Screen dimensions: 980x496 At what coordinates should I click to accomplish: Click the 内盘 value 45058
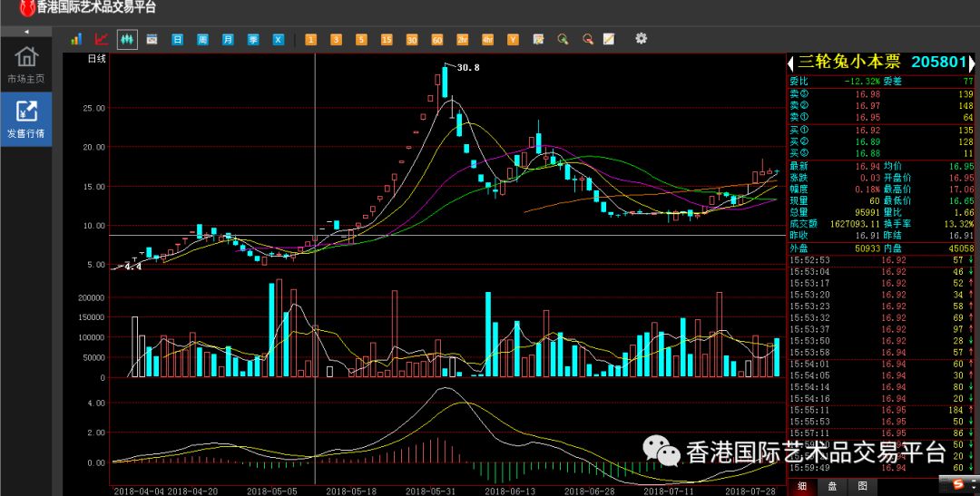click(961, 248)
